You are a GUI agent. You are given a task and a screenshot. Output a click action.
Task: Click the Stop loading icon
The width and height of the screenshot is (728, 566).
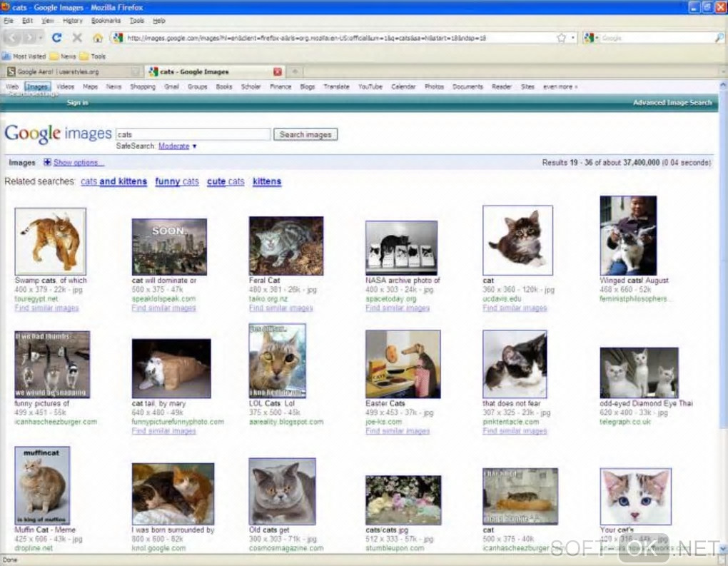(77, 38)
